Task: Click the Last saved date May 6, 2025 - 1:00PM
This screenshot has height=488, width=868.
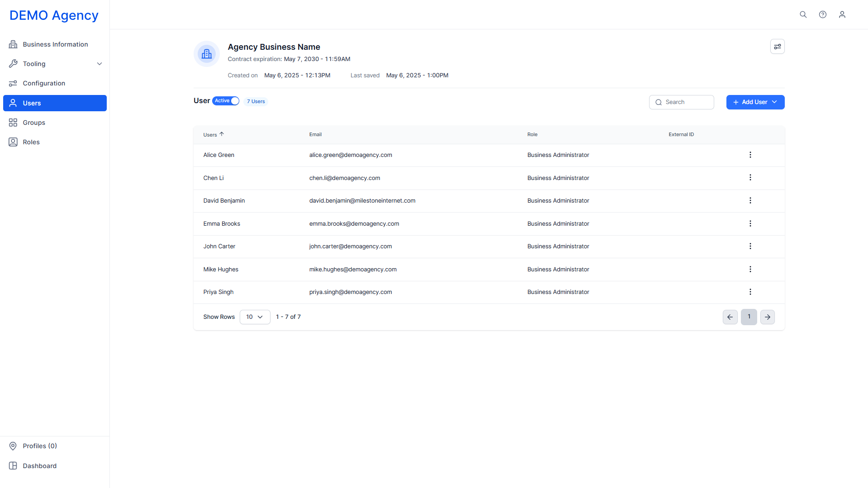Action: [x=417, y=75]
